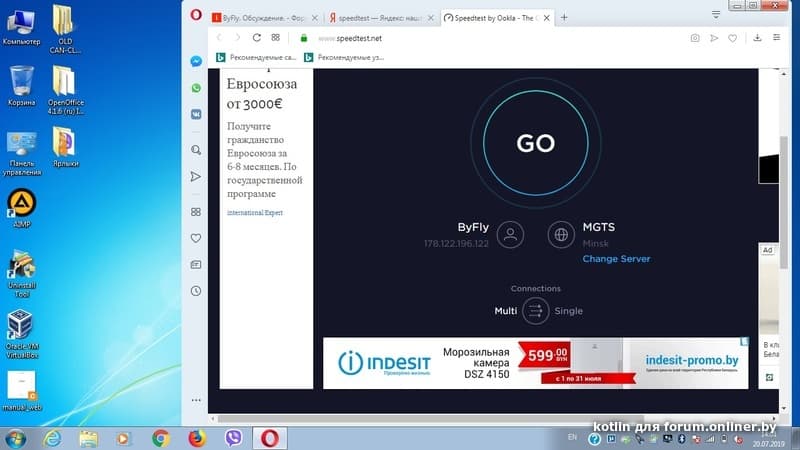Open Windows Explorer from taskbar
The height and width of the screenshot is (450, 800).
click(88, 438)
